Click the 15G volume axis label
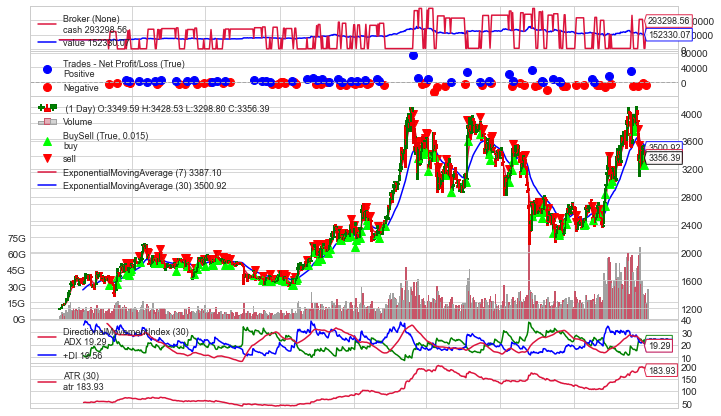 pos(17,304)
